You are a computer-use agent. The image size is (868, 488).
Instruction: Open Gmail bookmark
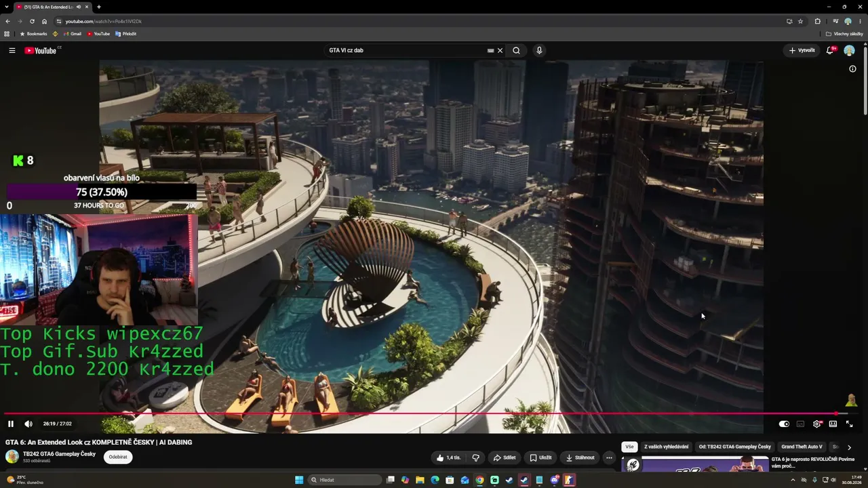tap(72, 34)
